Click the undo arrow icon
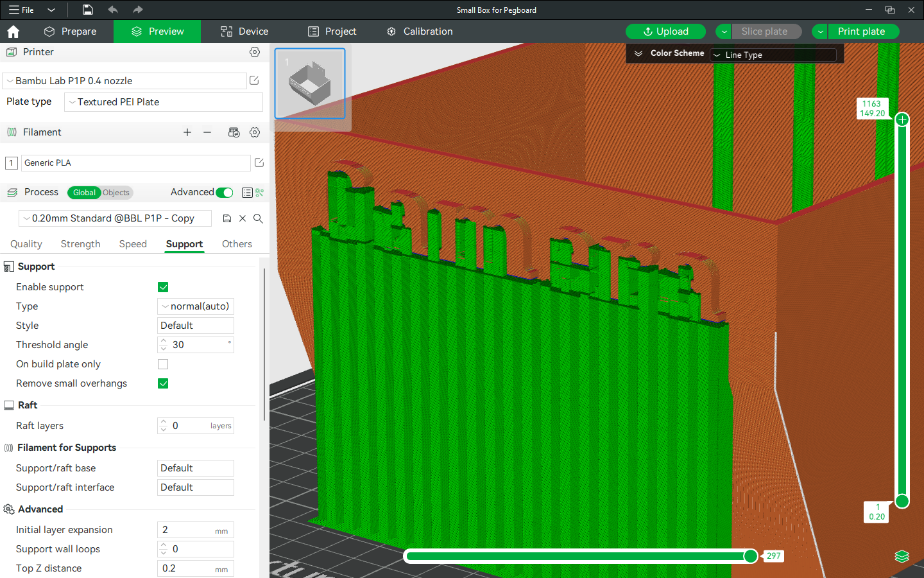Screen dimensions: 924x578 point(113,10)
